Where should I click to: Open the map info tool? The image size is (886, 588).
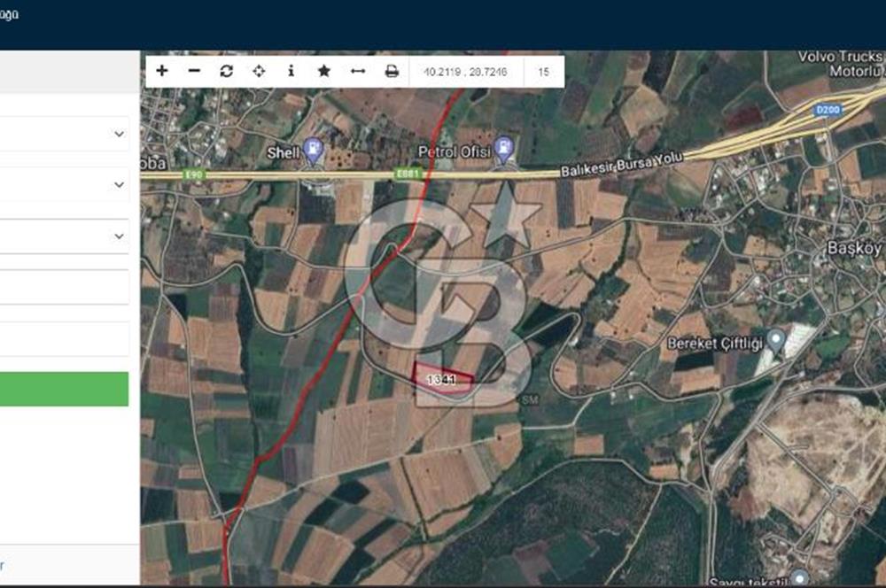click(x=290, y=69)
